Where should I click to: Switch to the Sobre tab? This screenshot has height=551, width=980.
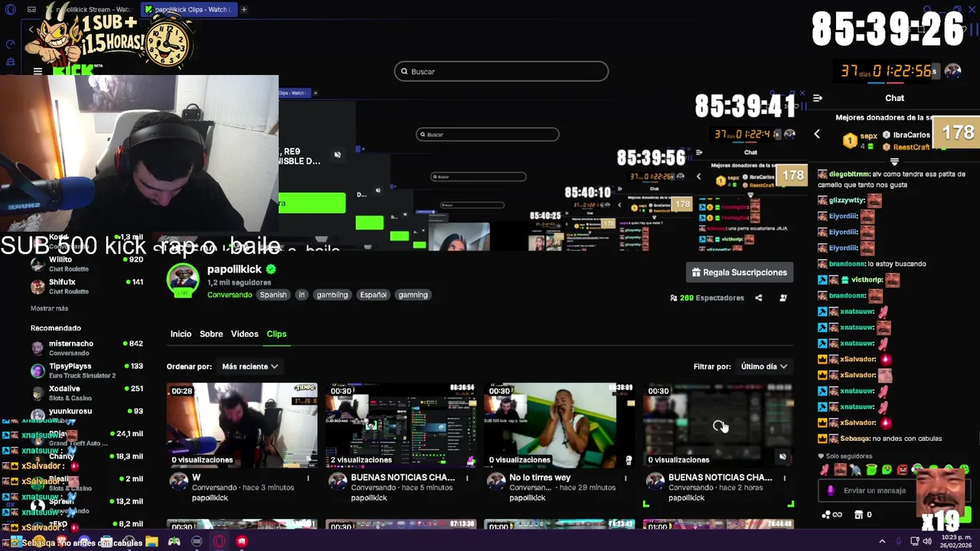pyautogui.click(x=211, y=334)
